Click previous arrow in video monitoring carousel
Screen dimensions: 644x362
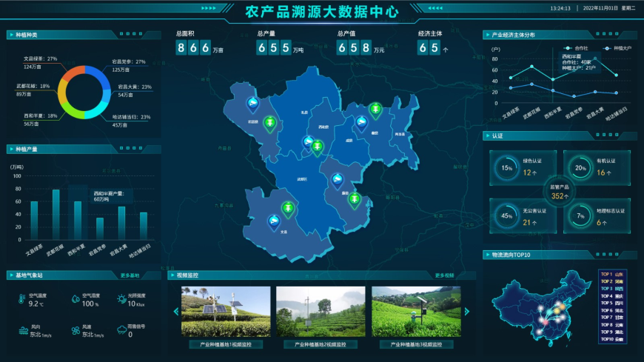pos(175,312)
